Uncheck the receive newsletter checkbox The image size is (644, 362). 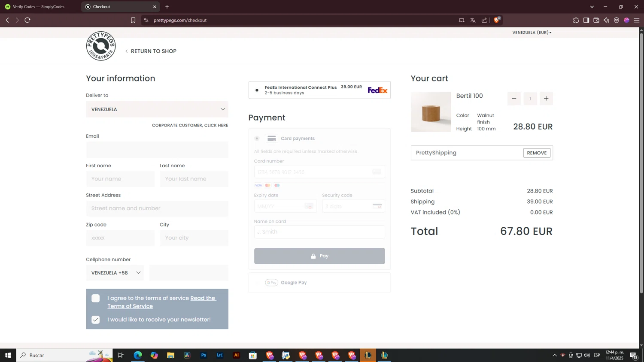pyautogui.click(x=96, y=320)
